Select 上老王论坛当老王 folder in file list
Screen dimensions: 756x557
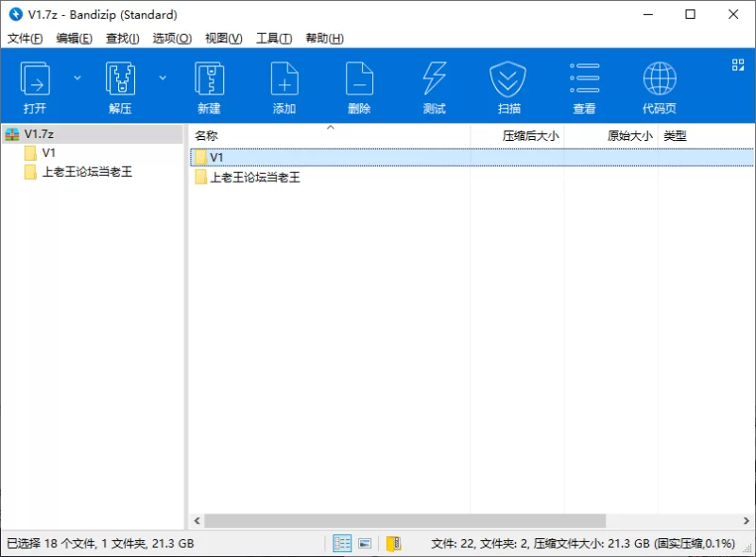[255, 177]
